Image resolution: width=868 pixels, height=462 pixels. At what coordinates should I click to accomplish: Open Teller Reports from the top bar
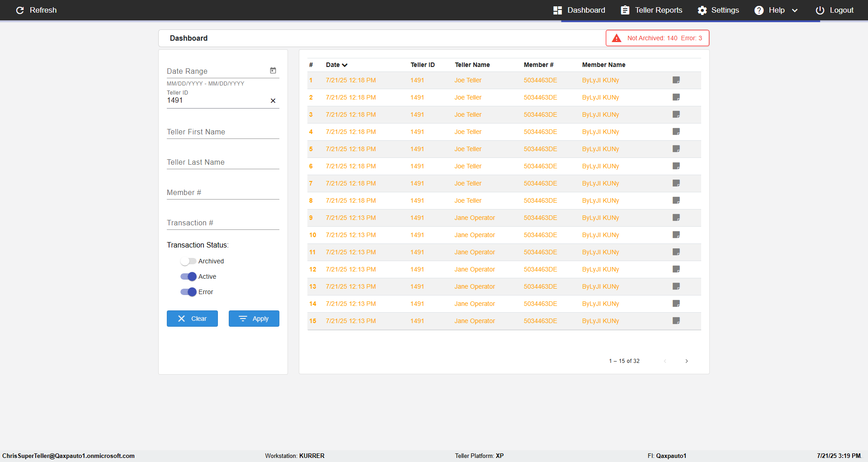point(651,10)
